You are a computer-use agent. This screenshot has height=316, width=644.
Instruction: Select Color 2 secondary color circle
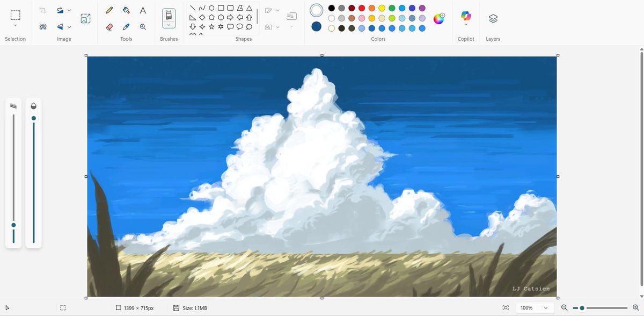click(317, 26)
